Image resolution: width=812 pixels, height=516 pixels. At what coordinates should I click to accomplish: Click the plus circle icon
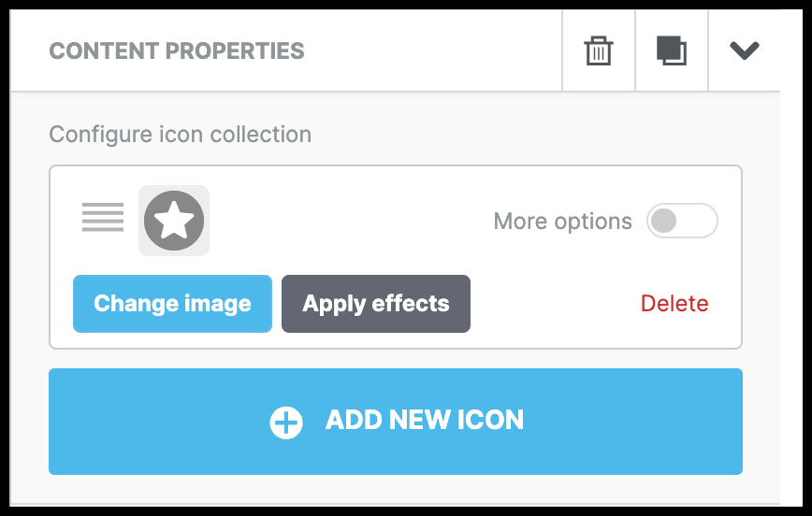tap(286, 423)
